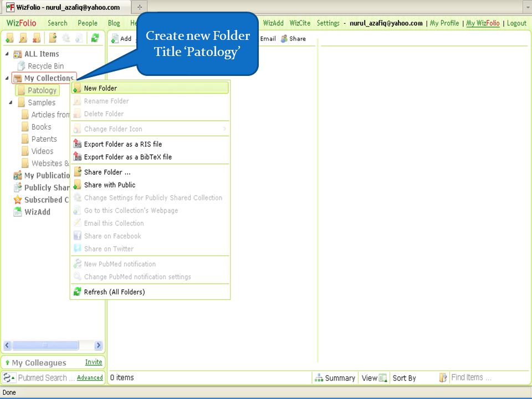Click the Logout link
The image size is (532, 399).
click(516, 23)
